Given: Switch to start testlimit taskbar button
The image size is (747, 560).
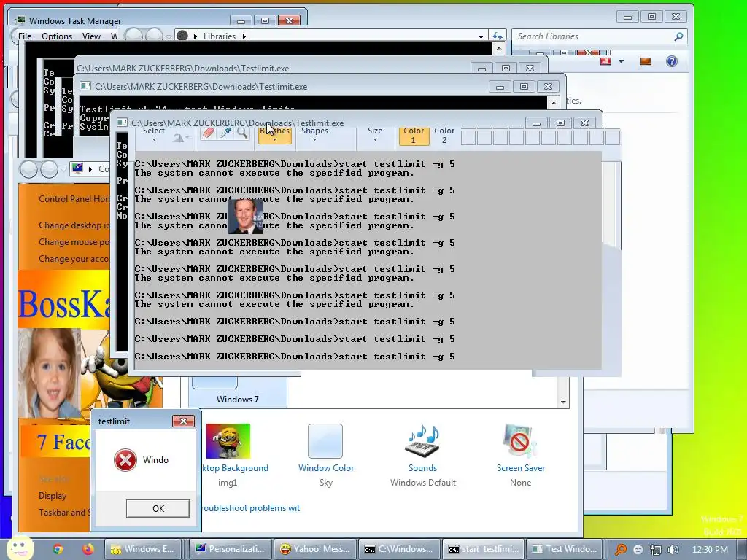Looking at the screenshot, I should [484, 549].
